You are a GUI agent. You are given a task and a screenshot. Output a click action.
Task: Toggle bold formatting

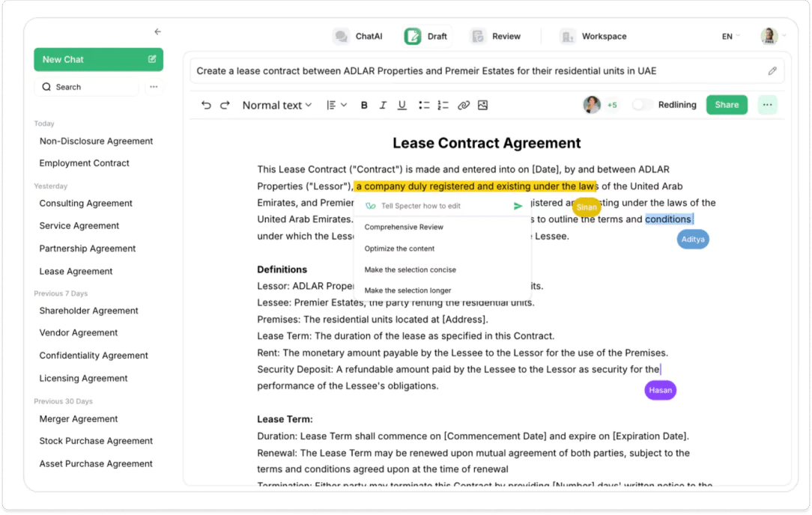click(x=364, y=106)
